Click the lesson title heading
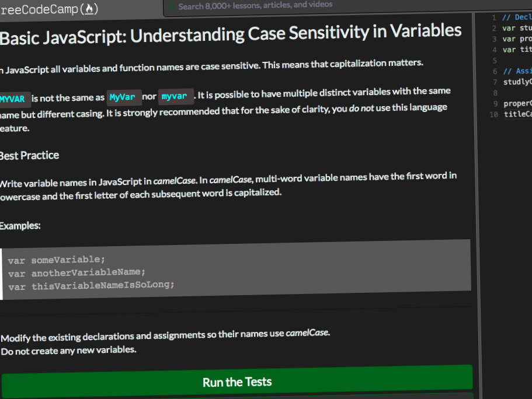532x399 pixels. click(231, 34)
